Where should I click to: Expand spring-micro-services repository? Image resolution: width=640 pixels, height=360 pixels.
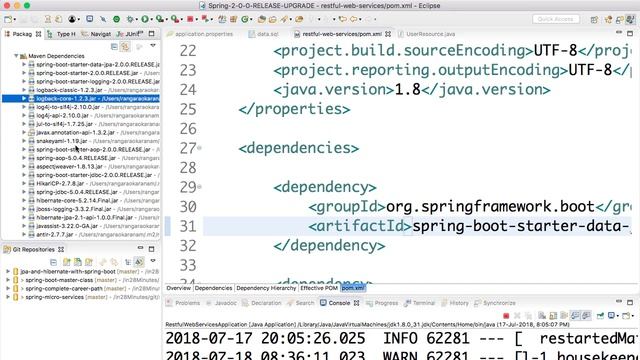click(x=8, y=297)
